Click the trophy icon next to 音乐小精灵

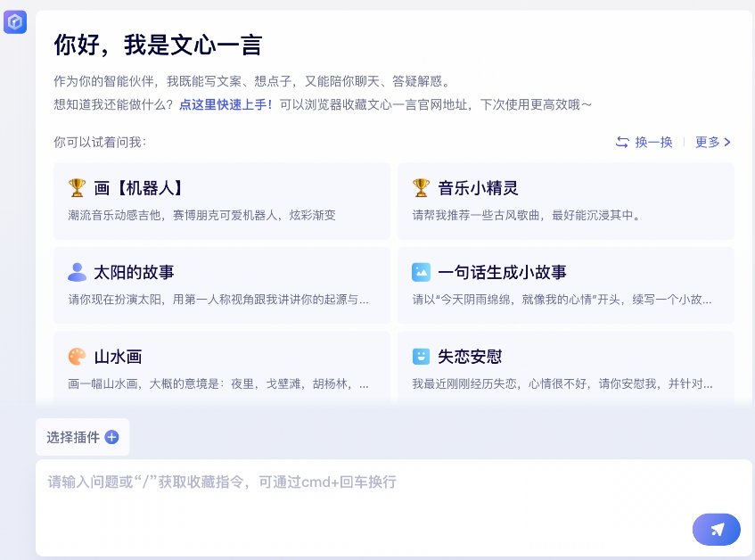pos(421,188)
